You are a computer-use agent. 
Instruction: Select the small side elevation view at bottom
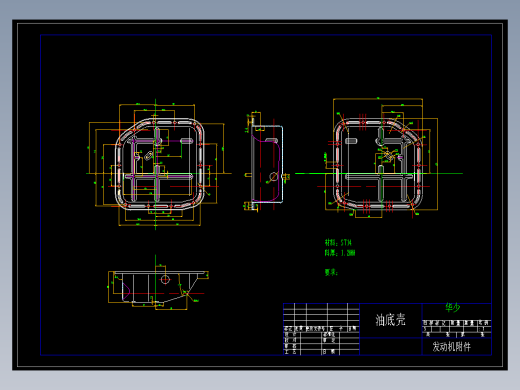[159, 286]
